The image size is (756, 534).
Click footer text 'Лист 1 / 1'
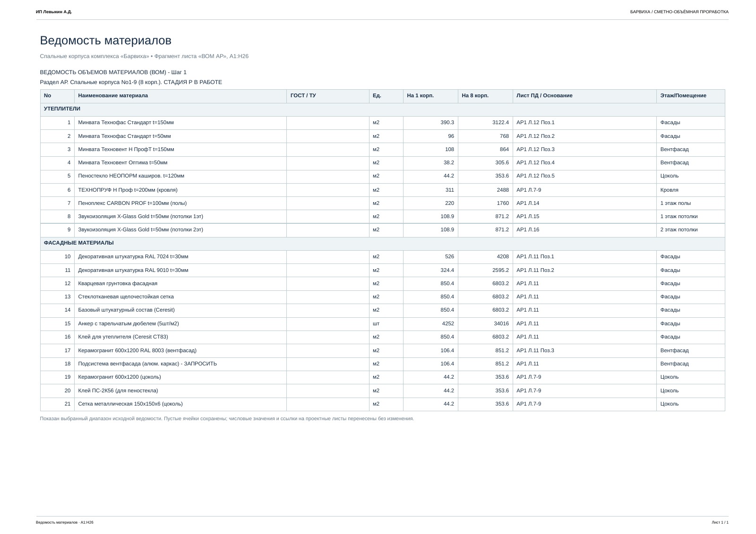tap(720, 522)
